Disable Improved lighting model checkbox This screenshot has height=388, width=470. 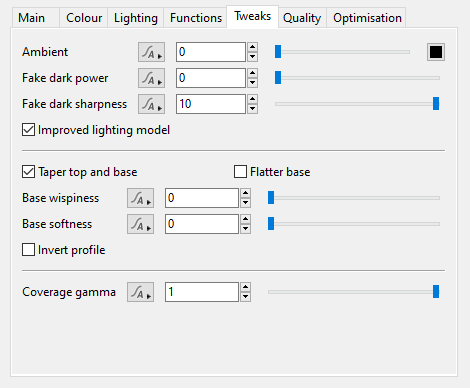pos(28,130)
